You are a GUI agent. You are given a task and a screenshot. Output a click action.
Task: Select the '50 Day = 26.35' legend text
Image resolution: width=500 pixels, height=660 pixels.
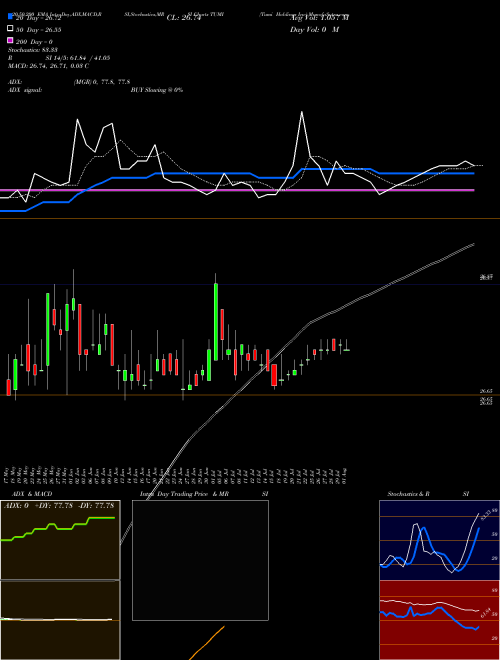pos(38,29)
